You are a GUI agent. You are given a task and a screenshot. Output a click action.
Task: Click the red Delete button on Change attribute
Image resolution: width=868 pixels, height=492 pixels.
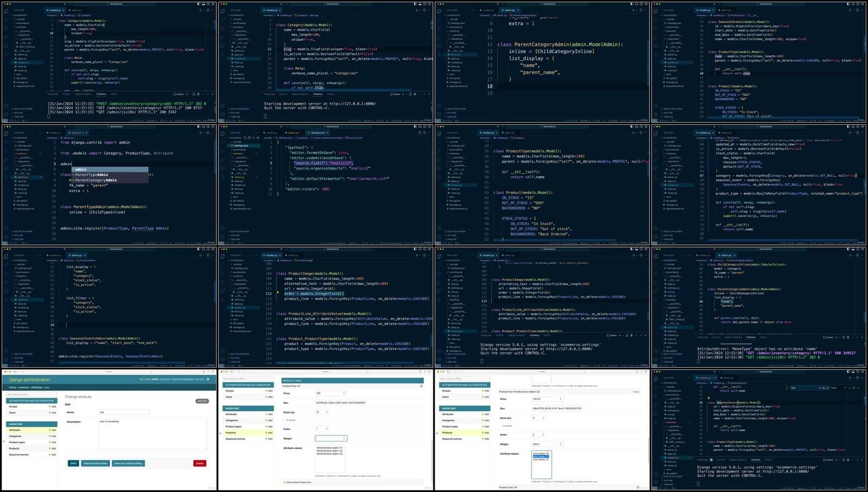(x=200, y=463)
